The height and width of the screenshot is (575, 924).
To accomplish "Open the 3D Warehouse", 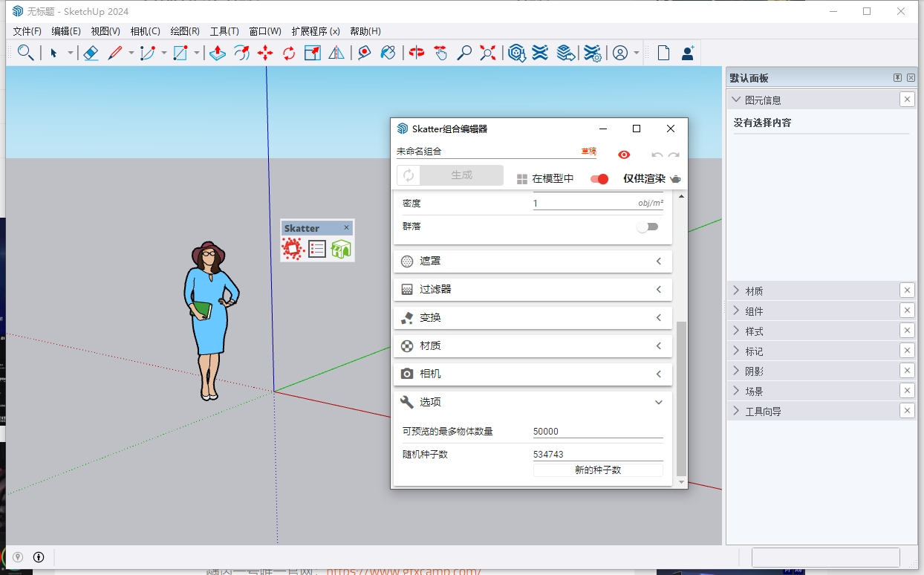I will [x=517, y=53].
